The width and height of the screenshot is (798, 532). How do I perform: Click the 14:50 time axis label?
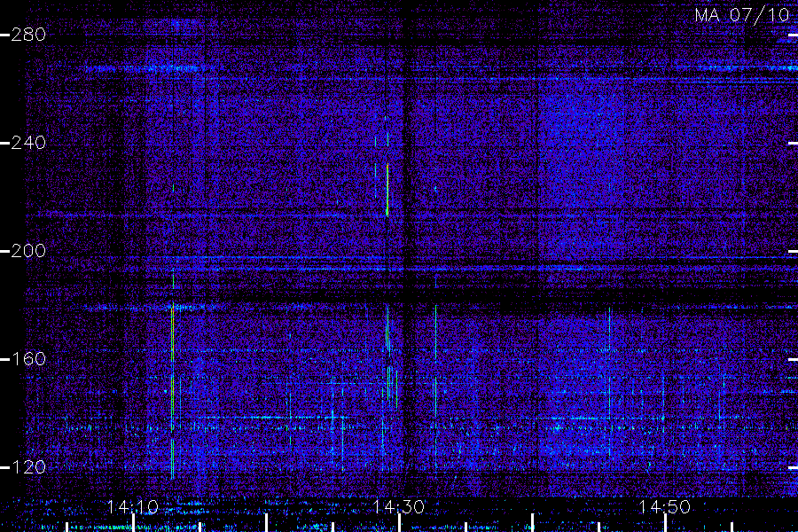pos(665,506)
